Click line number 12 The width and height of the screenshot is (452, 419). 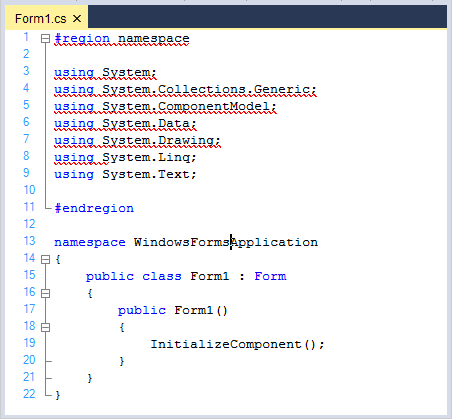point(29,224)
